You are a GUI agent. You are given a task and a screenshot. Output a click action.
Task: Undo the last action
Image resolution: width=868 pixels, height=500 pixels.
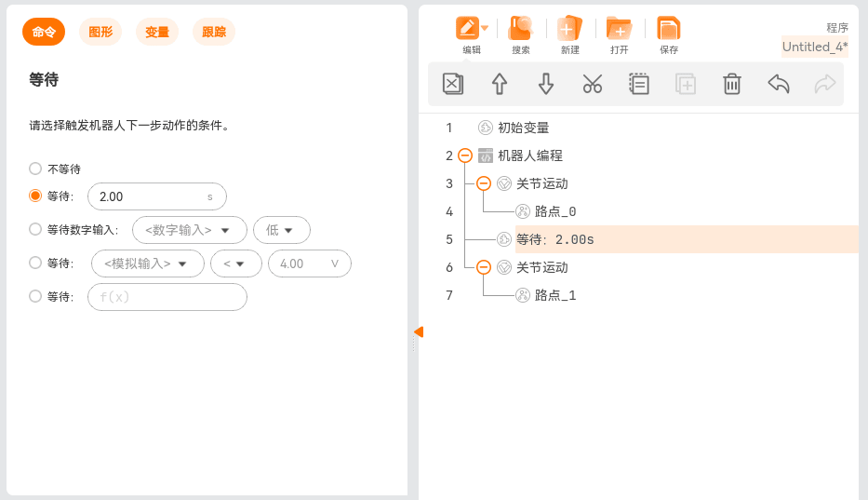click(x=779, y=84)
